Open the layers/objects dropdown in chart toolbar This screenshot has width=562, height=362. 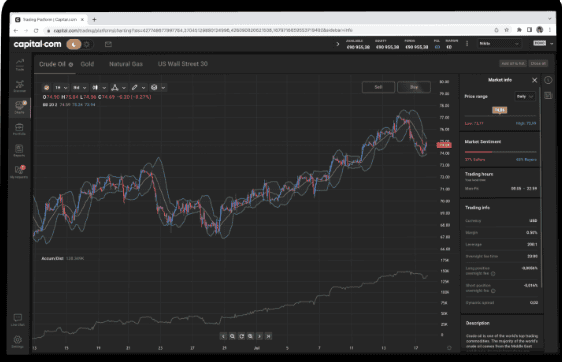point(158,87)
